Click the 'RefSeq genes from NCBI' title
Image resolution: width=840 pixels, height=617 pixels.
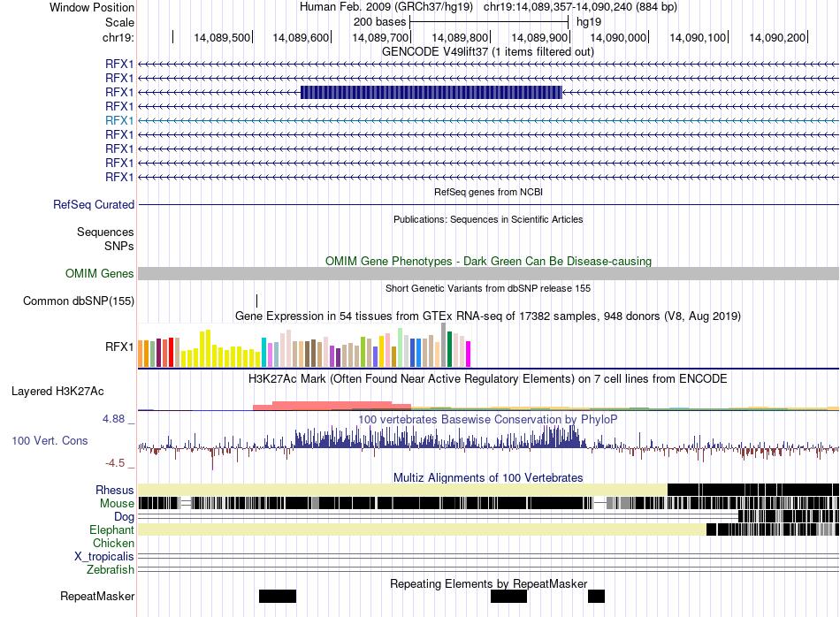(x=488, y=193)
